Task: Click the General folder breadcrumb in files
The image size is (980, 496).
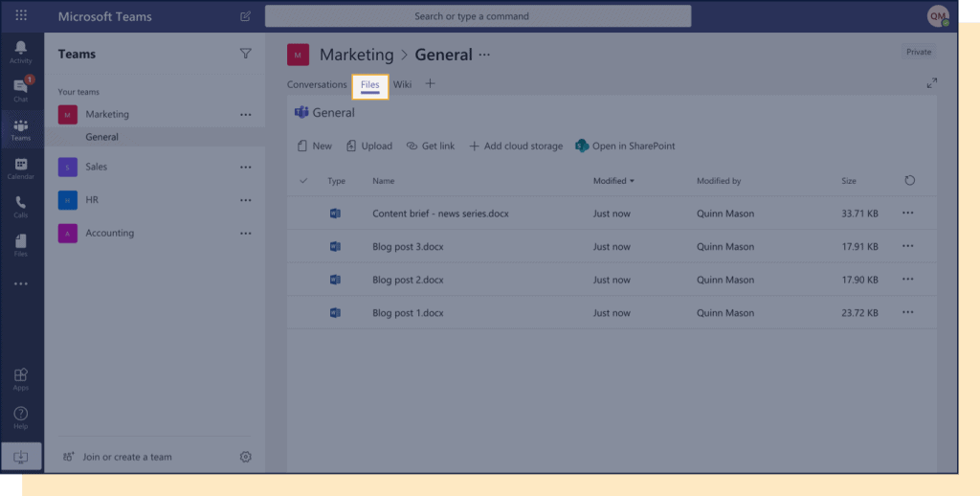Action: (x=333, y=113)
